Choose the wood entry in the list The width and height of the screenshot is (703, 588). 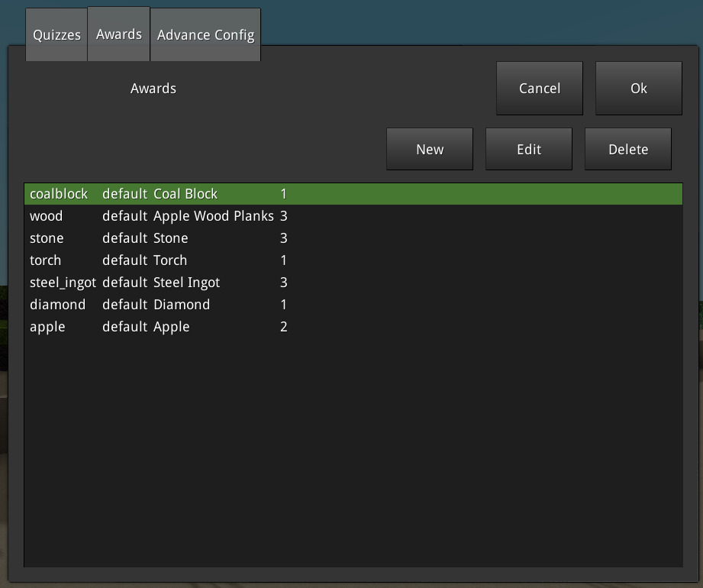coord(47,216)
